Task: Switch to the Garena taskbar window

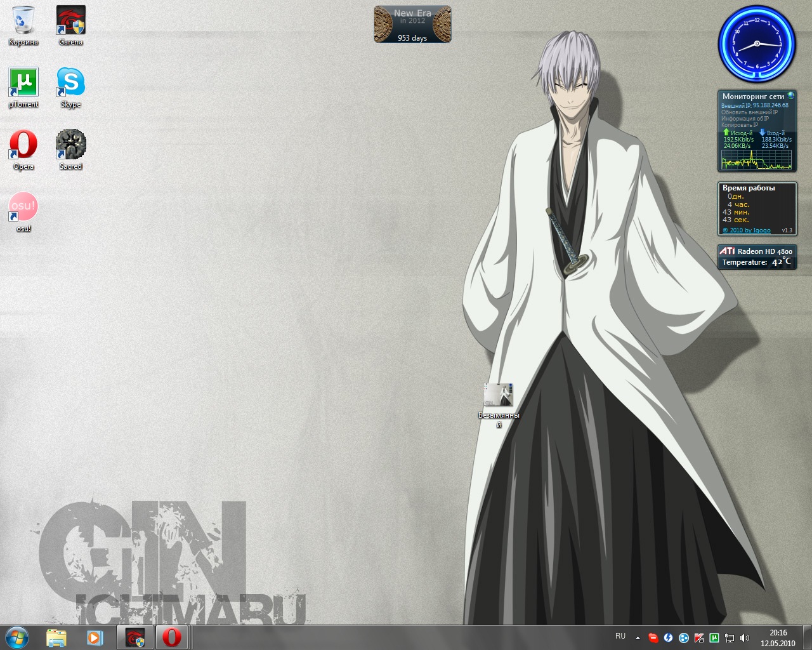Action: coord(134,637)
